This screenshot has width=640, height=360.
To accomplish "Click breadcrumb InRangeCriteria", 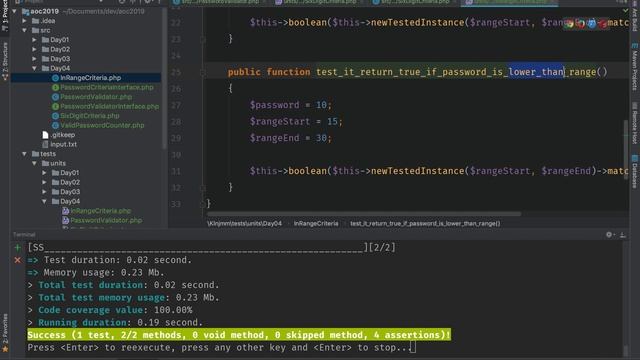I will pos(316,224).
